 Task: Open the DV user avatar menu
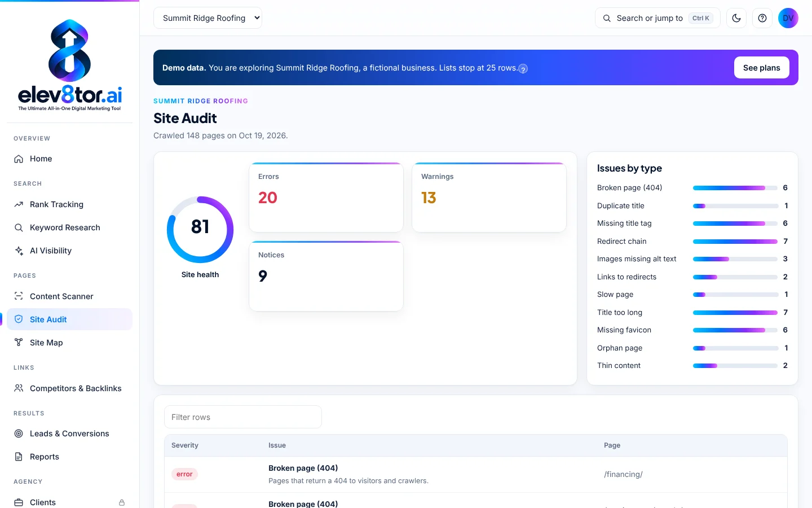pyautogui.click(x=788, y=18)
